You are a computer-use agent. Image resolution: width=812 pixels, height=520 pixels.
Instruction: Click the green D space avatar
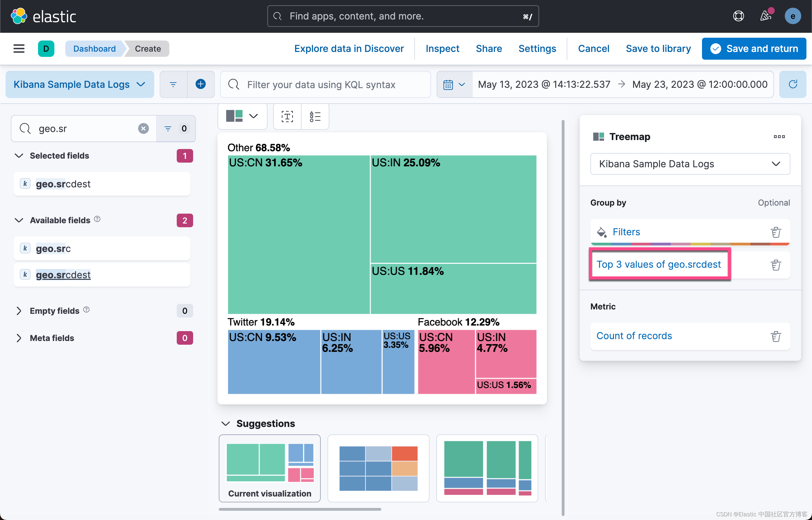(46, 49)
